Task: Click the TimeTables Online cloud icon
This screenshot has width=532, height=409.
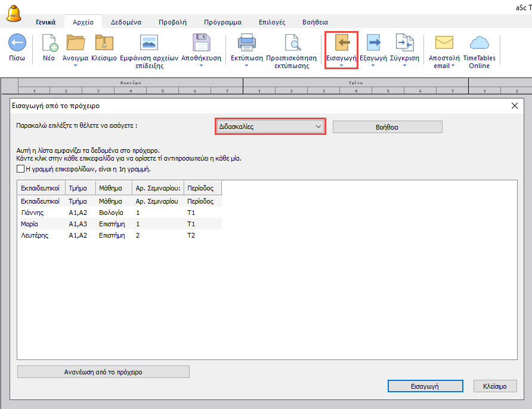Action: (479, 42)
